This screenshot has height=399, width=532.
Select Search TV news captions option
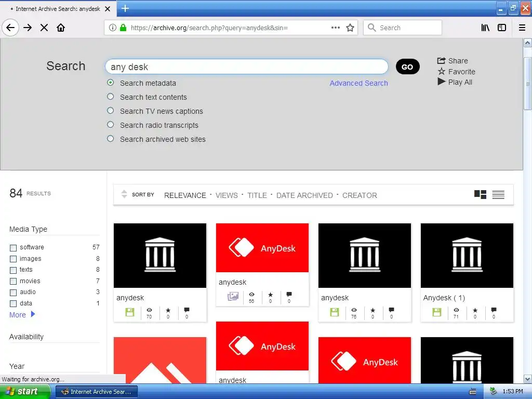(110, 111)
